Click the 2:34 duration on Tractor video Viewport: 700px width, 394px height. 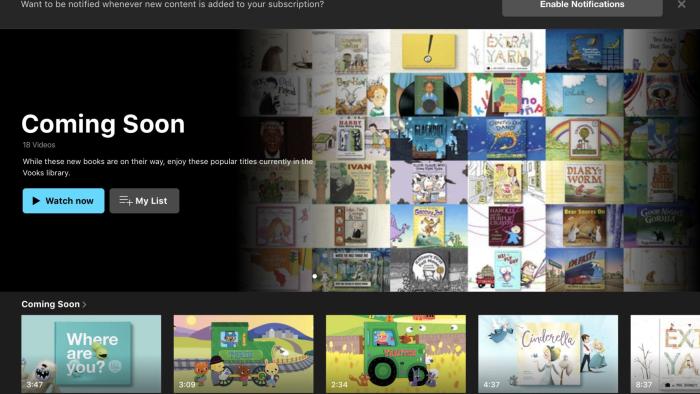point(339,384)
